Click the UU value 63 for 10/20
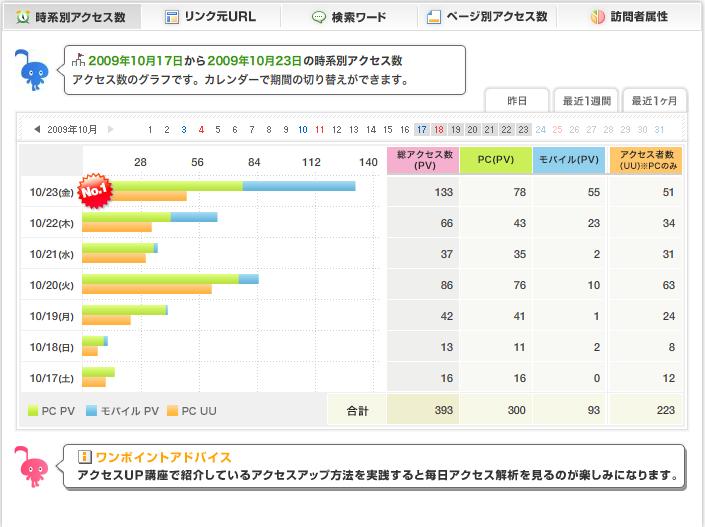 pos(668,285)
